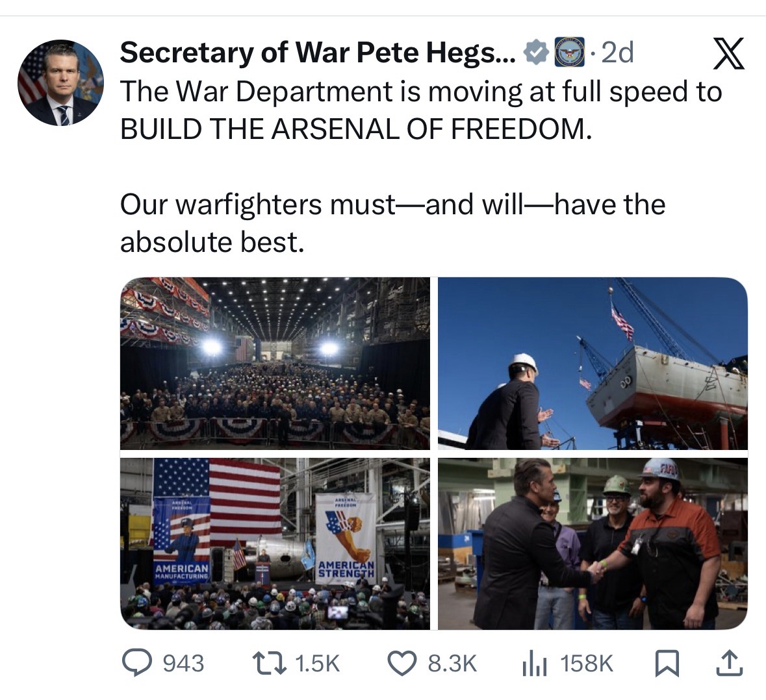This screenshot has width=766, height=700.
Task: Click the 158K views count
Action: click(x=586, y=663)
